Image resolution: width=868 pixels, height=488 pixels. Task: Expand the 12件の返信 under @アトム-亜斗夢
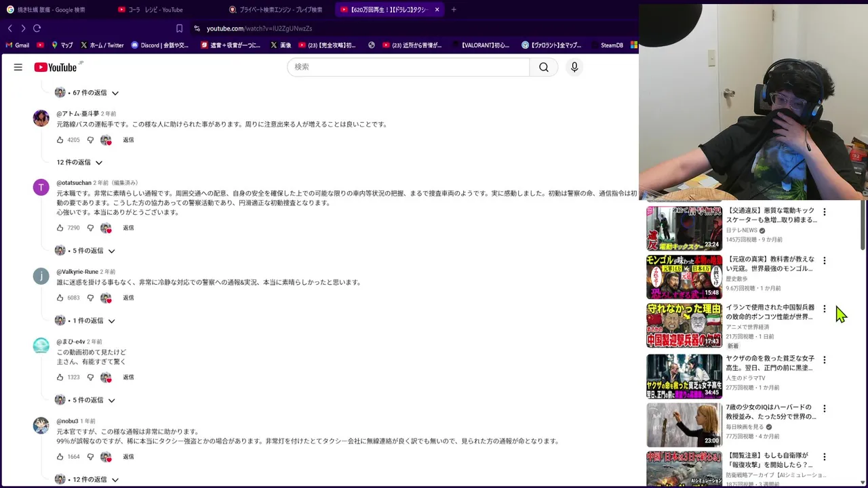point(79,163)
